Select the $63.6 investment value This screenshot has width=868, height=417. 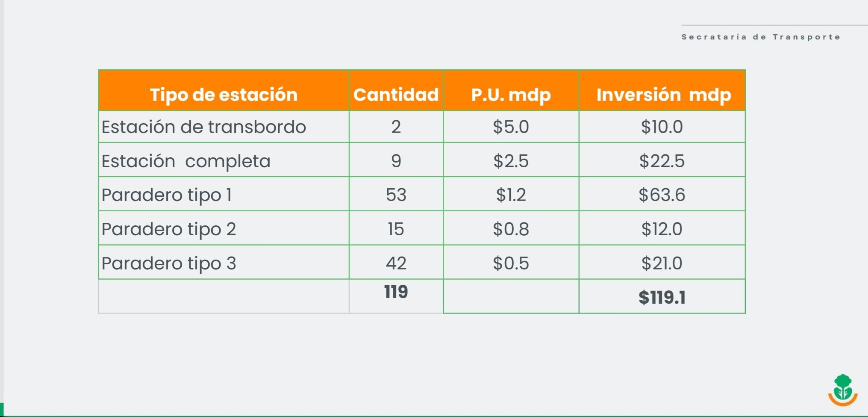pos(662,195)
